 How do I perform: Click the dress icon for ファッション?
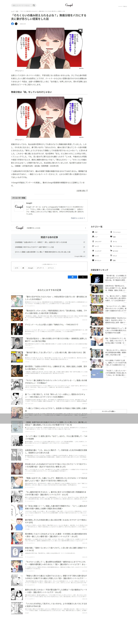pyautogui.click(x=111, y=232)
